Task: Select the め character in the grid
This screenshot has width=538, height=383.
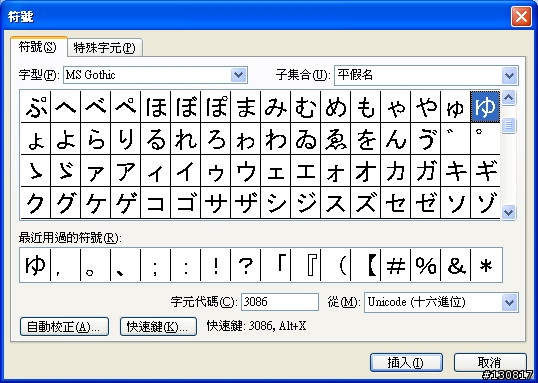Action: coord(335,106)
